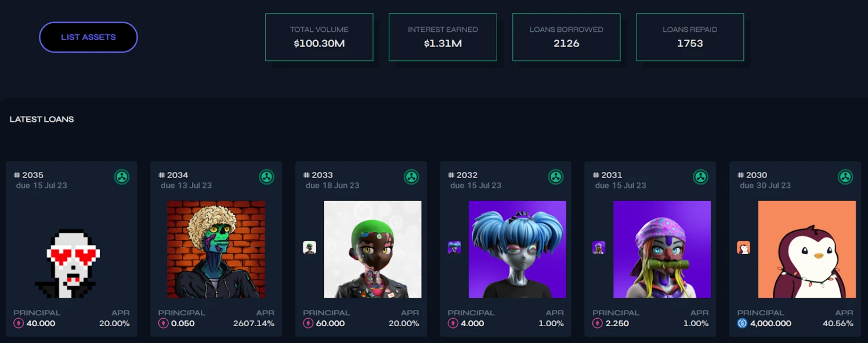Click small collection avatar beside loan #2032 image
This screenshot has height=343, width=868.
454,248
